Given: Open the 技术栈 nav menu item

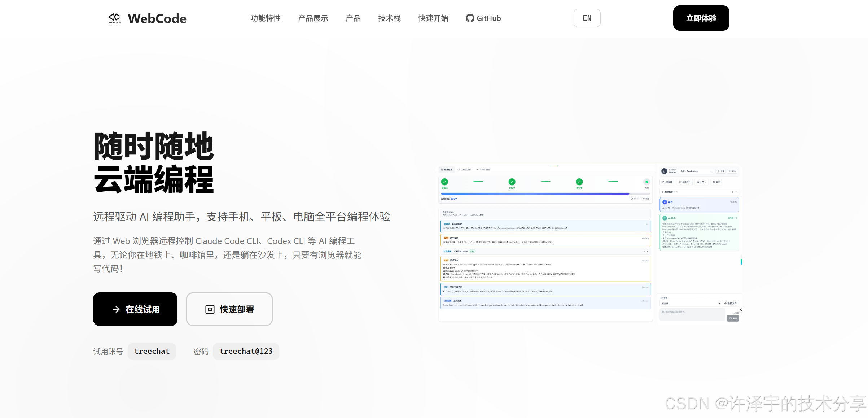Looking at the screenshot, I should pyautogui.click(x=389, y=18).
